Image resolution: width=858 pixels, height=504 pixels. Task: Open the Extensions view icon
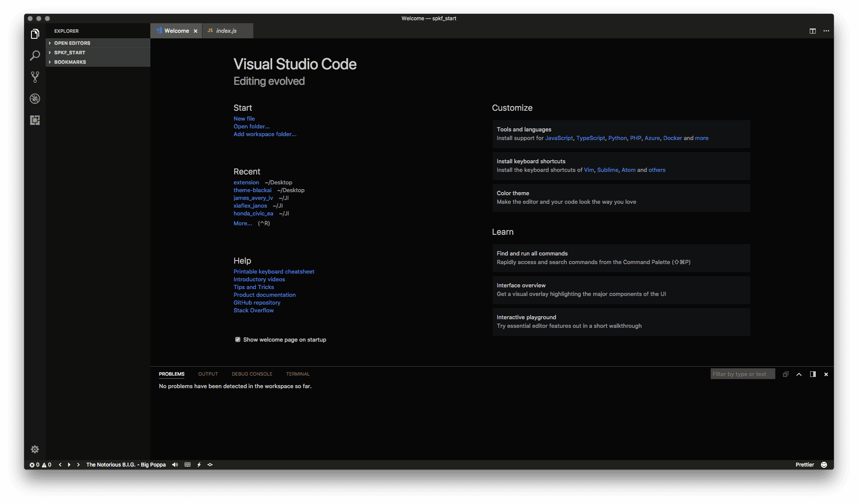[35, 120]
